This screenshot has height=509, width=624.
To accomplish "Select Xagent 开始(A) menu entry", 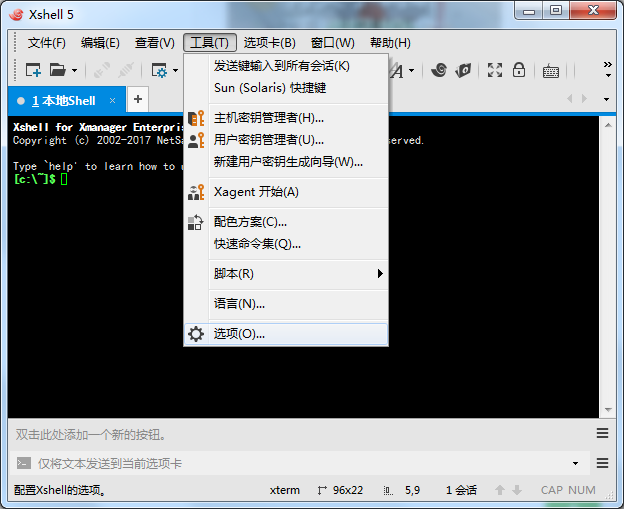I will tap(286, 192).
